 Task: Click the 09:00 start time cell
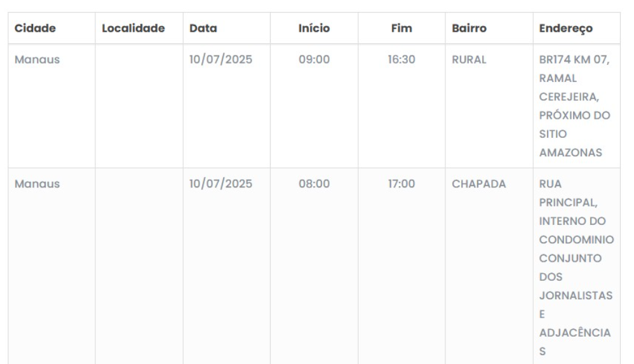pos(314,60)
